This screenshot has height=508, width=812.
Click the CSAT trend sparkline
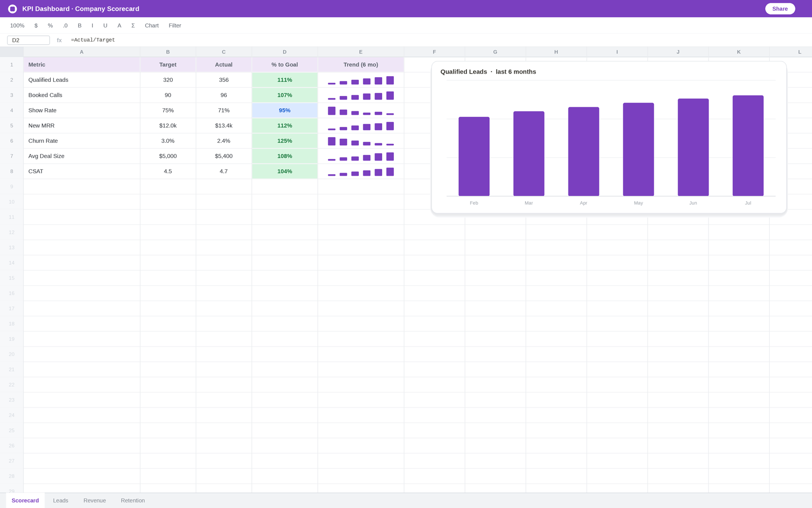tap(361, 172)
